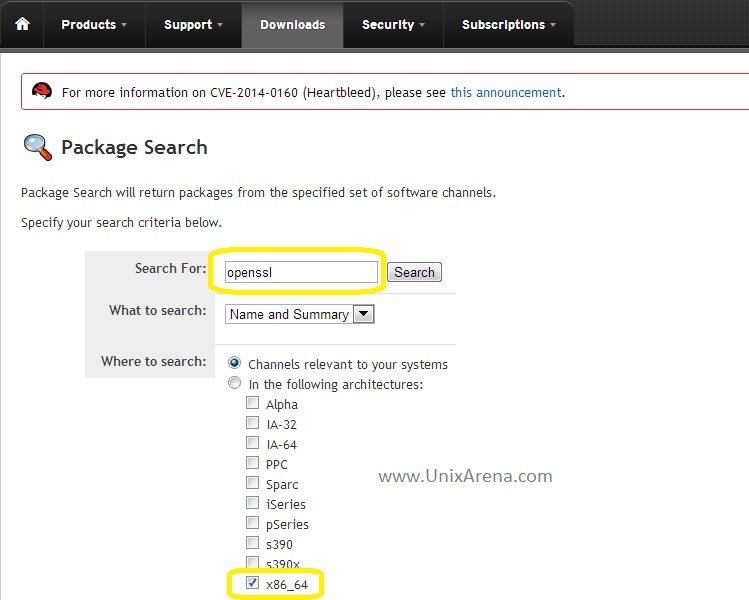Expand the Security dropdown arrow

422,25
